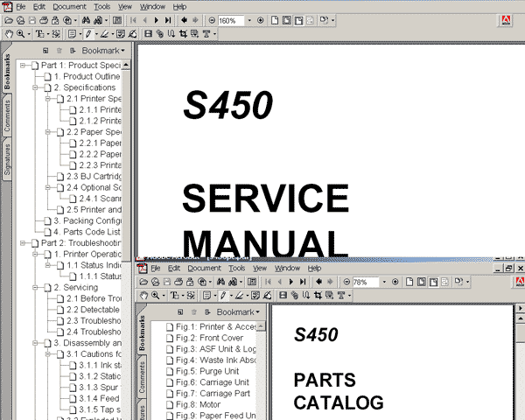This screenshot has height=420, width=525.
Task: Open Bookmark dropdown menu in upper panel
Action: [x=102, y=51]
